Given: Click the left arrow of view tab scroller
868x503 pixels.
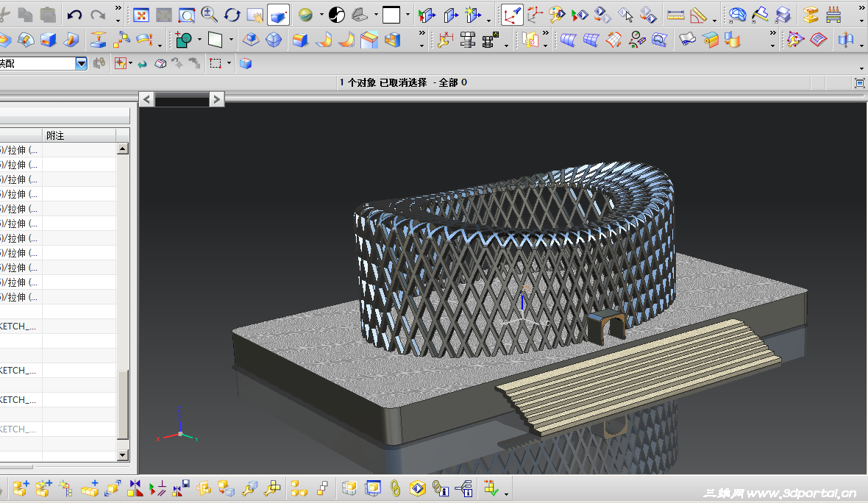Looking at the screenshot, I should coord(146,99).
